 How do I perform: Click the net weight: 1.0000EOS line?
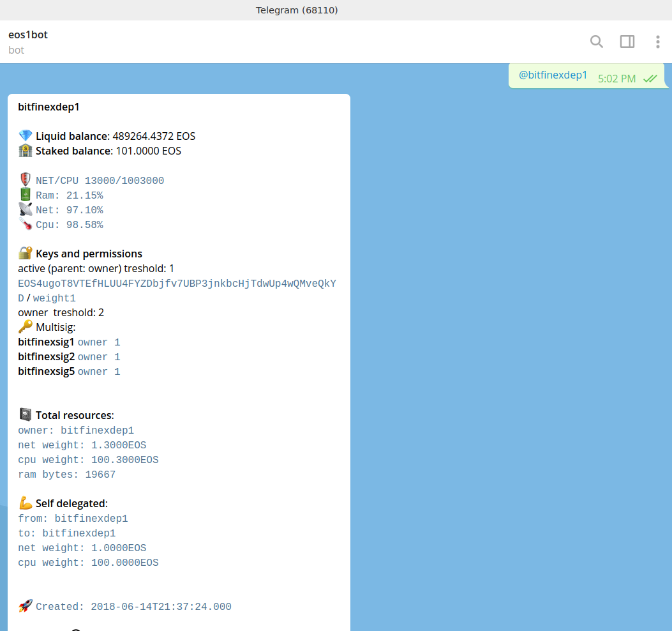82,548
